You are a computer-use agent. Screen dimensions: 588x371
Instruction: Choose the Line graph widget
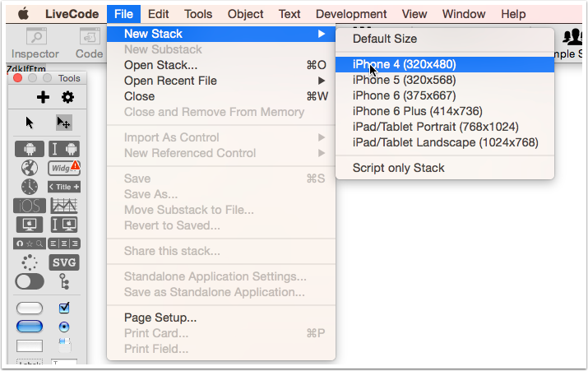[x=64, y=206]
